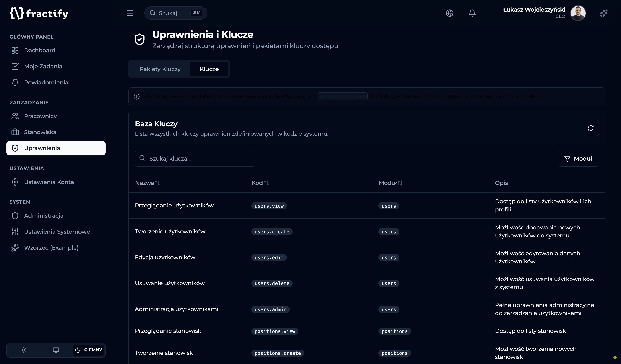Click the ⌘K shortcut badge

[x=196, y=13]
